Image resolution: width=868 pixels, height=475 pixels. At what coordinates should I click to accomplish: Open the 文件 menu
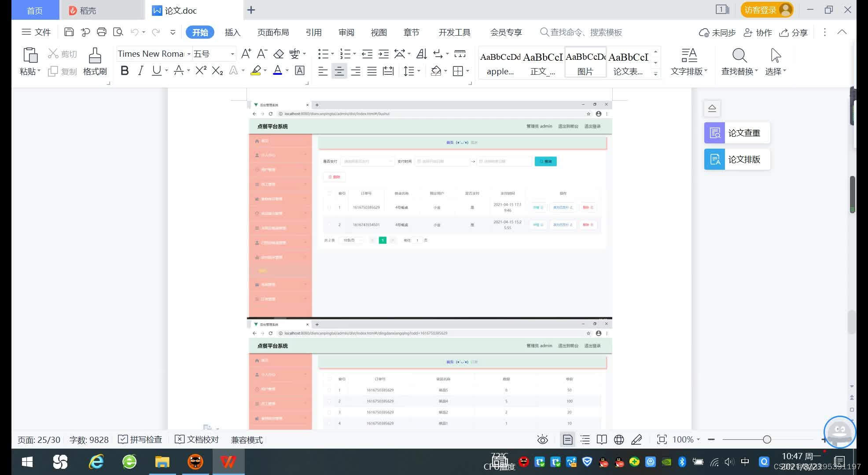point(36,32)
